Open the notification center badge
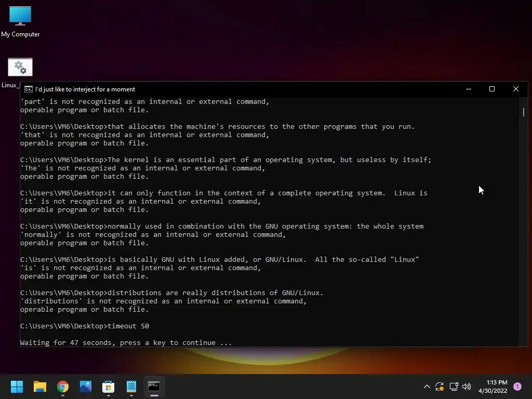Viewport: 532px width, 399px height. pos(517,387)
